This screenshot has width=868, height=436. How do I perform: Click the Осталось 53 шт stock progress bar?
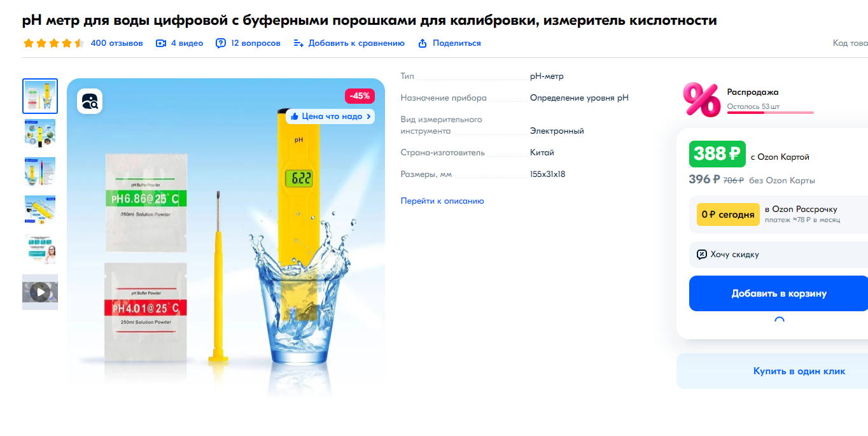click(771, 113)
